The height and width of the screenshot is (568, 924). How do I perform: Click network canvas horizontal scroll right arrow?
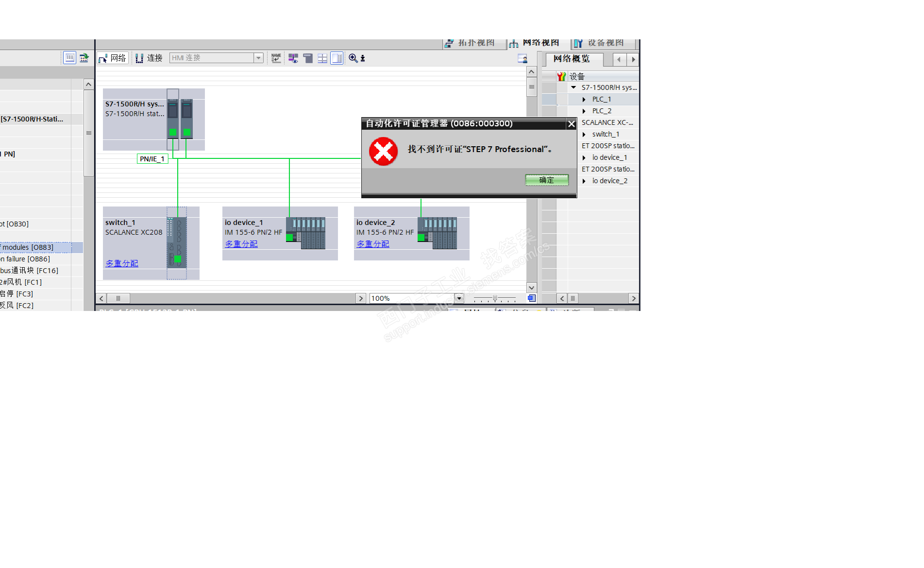(x=360, y=298)
